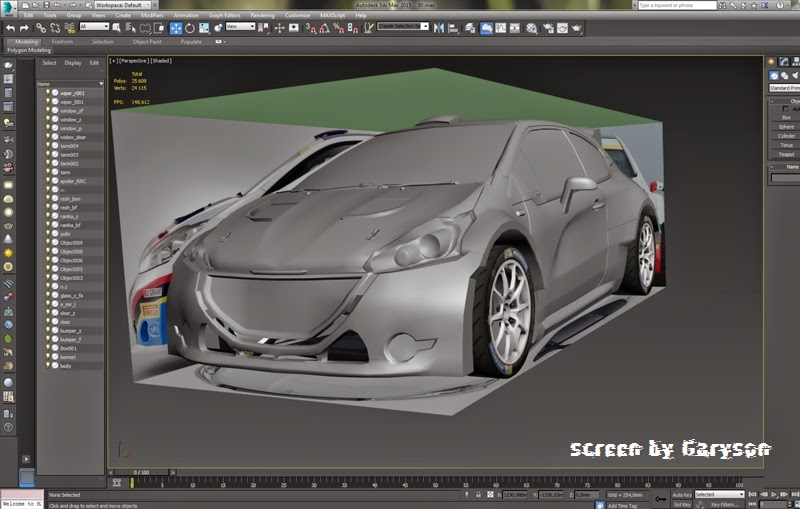Click the Select and Link tool
Viewport: 800px width, 509px height.
[x=40, y=28]
